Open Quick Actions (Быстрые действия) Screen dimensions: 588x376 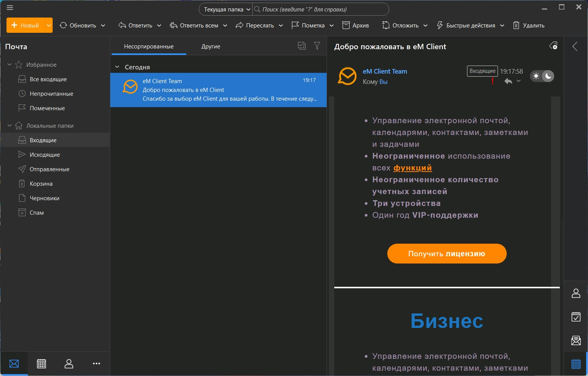point(466,26)
